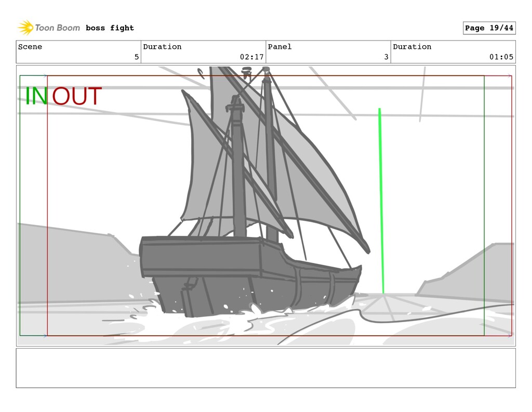Screen dimensions: 532x412
Task: Click the red 'OUT' camera label
Action: click(77, 96)
